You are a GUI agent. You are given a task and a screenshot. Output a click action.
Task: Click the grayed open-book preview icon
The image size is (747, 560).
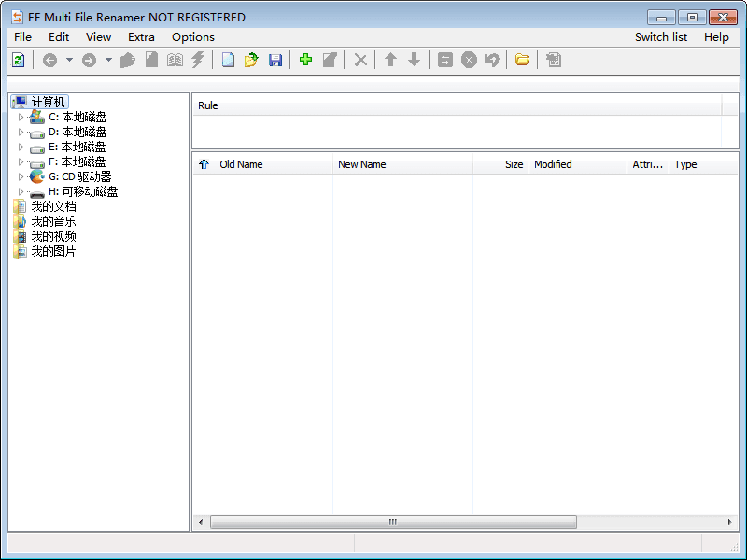(175, 60)
